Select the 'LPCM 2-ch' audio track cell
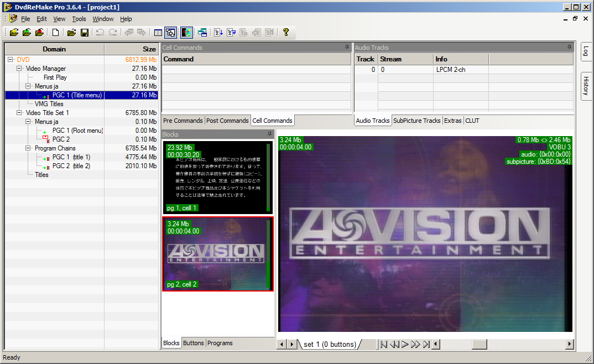This screenshot has width=594, height=364. (x=461, y=70)
